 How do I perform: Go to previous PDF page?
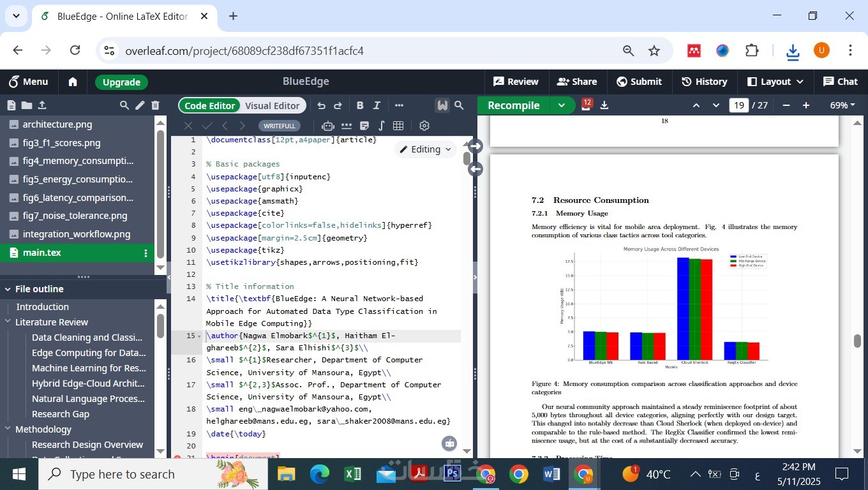[696, 105]
